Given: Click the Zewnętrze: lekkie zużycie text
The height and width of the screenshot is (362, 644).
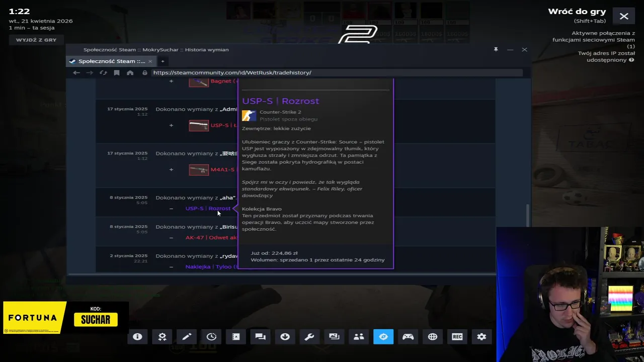Looking at the screenshot, I should (276, 128).
